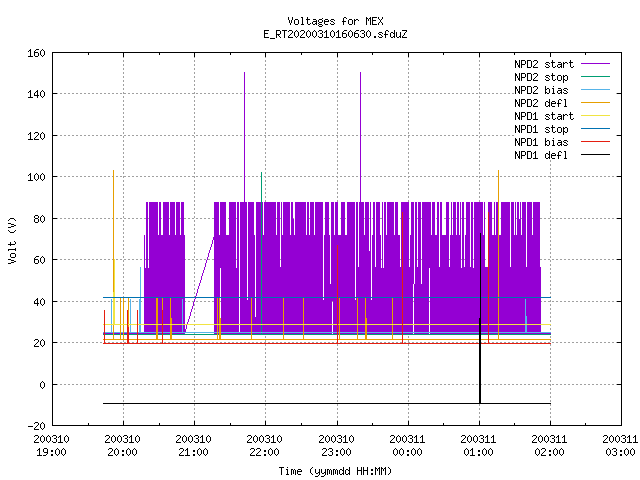Click the x-axis tick label 200311 00:00
640x480 pixels.
click(x=407, y=446)
